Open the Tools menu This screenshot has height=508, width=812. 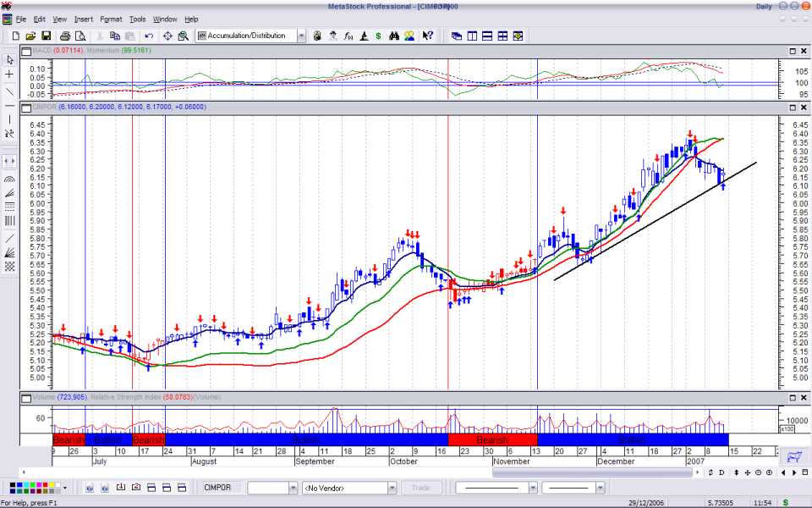click(137, 19)
